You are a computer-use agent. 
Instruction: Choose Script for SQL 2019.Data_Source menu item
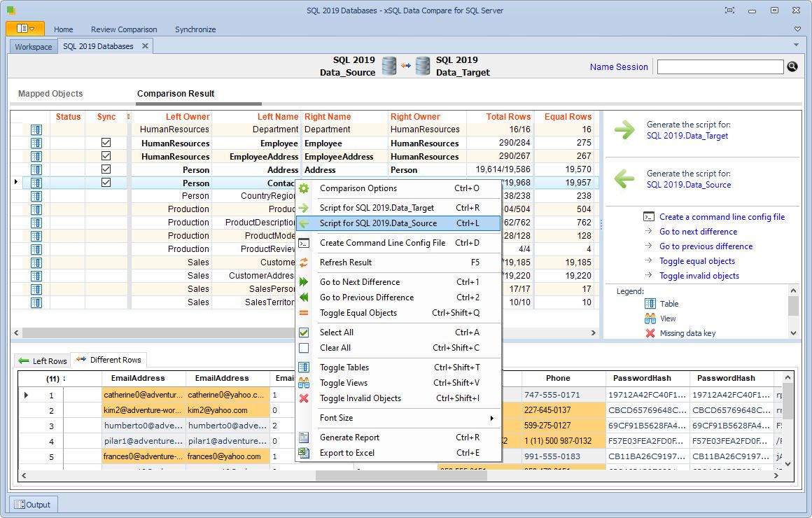click(398, 223)
